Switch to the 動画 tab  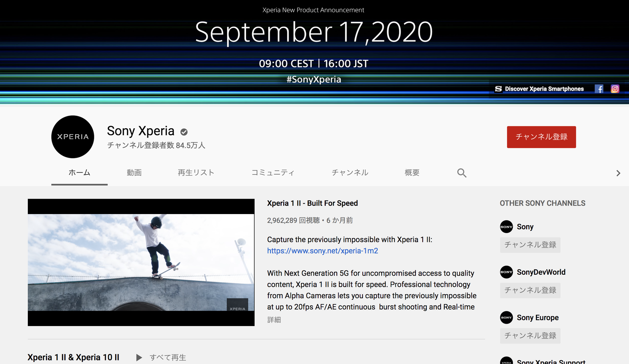(x=134, y=173)
